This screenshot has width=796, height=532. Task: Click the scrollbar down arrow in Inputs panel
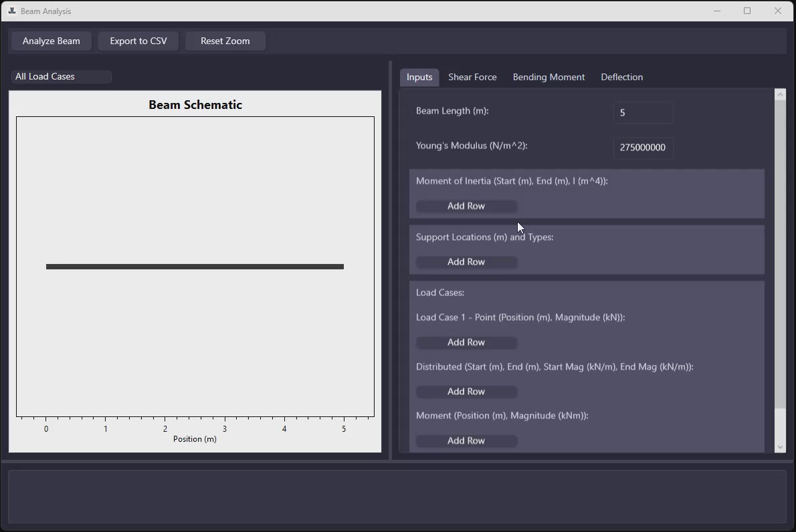[780, 447]
